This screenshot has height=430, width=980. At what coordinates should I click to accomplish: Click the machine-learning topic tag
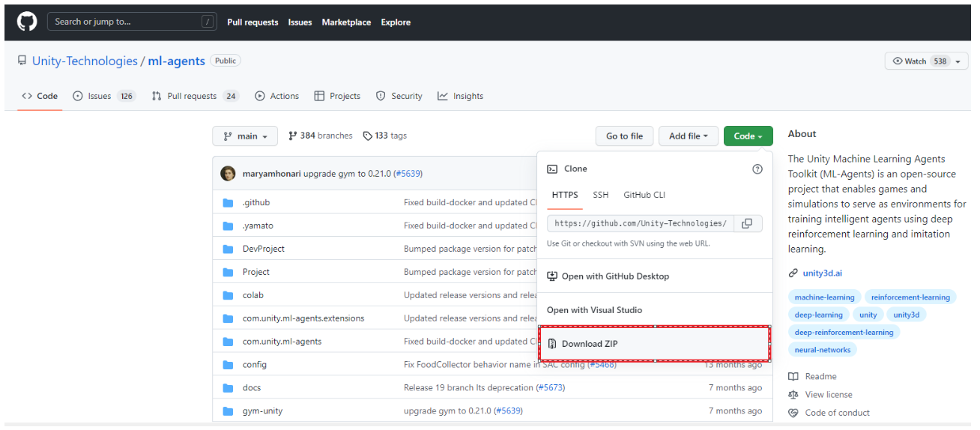[x=824, y=297]
